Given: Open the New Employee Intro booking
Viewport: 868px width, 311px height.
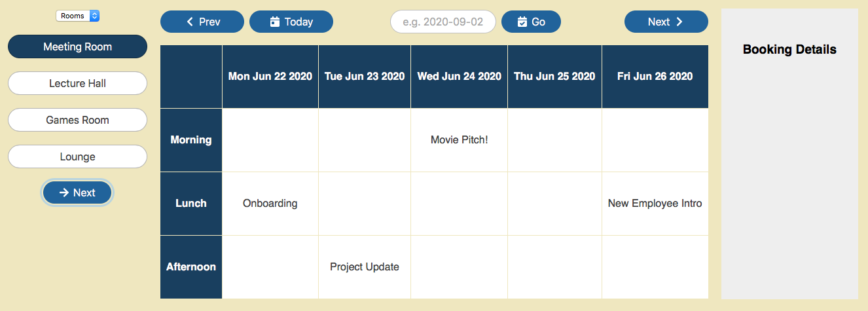Looking at the screenshot, I should tap(655, 203).
